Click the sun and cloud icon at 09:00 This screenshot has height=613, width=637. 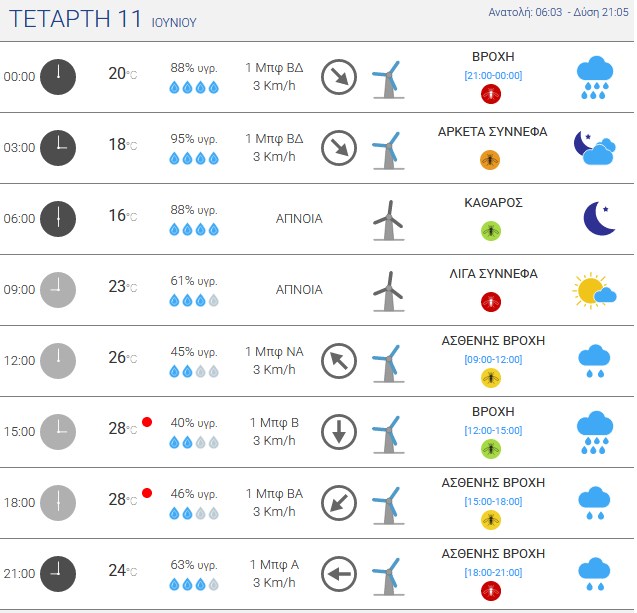click(x=594, y=290)
